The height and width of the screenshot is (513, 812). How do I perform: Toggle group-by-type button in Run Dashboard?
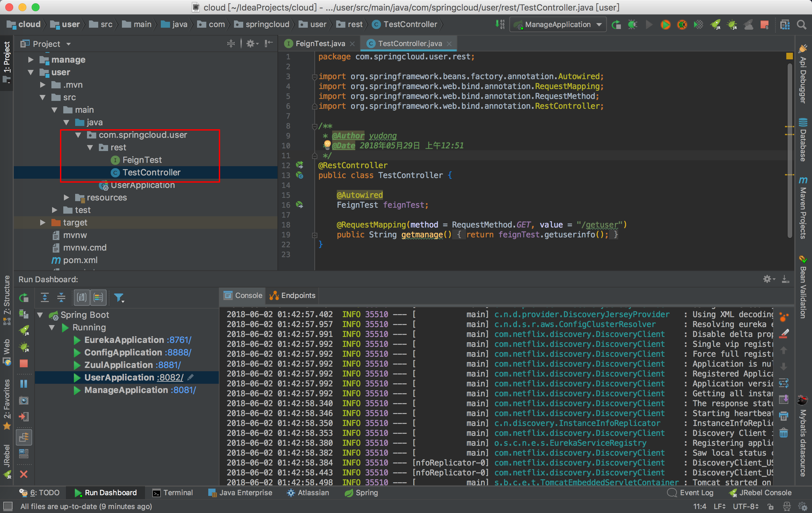pos(82,297)
